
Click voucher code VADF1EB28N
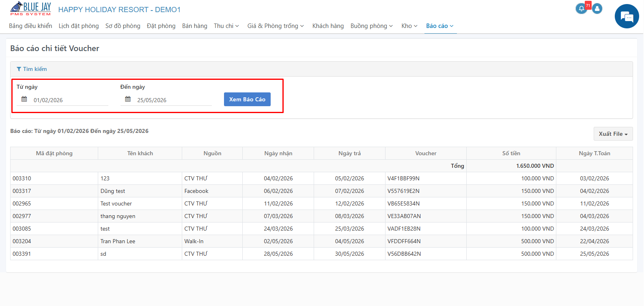coord(404,229)
